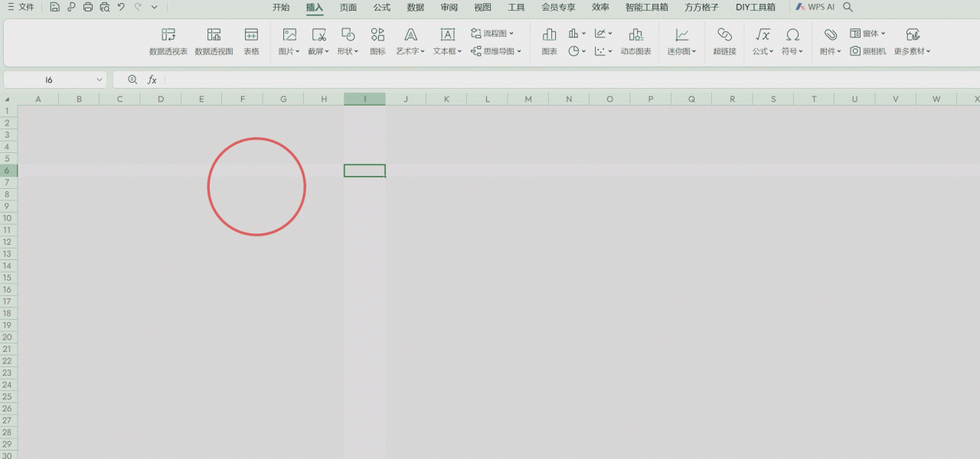Image resolution: width=980 pixels, height=459 pixels.
Task: Click the 图标 icons button
Action: pyautogui.click(x=377, y=42)
